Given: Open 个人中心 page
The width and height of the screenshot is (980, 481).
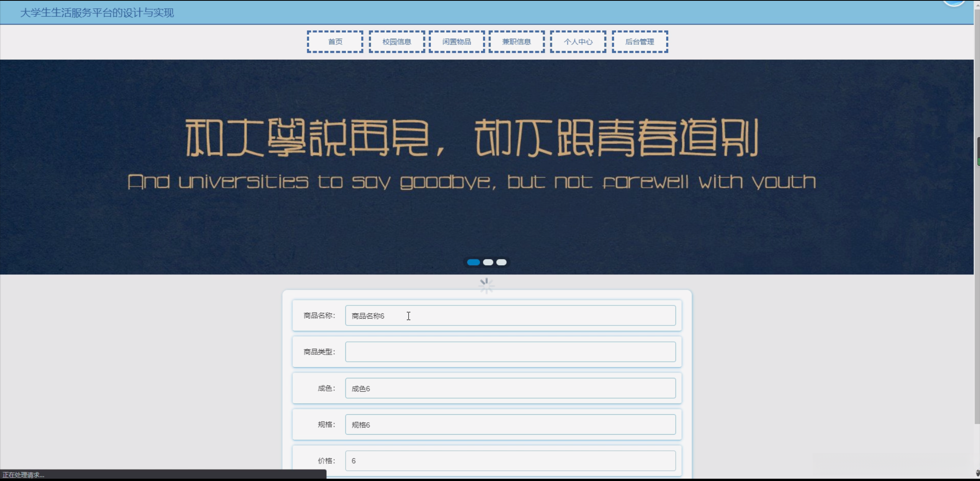Looking at the screenshot, I should point(578,41).
